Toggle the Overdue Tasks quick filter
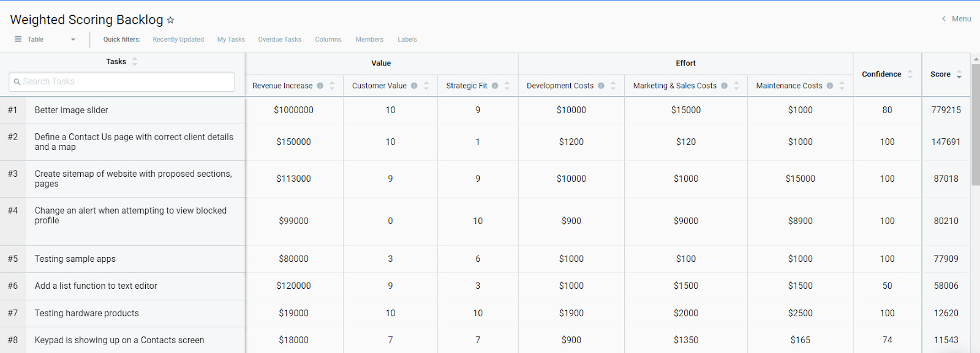The image size is (980, 353). (280, 39)
